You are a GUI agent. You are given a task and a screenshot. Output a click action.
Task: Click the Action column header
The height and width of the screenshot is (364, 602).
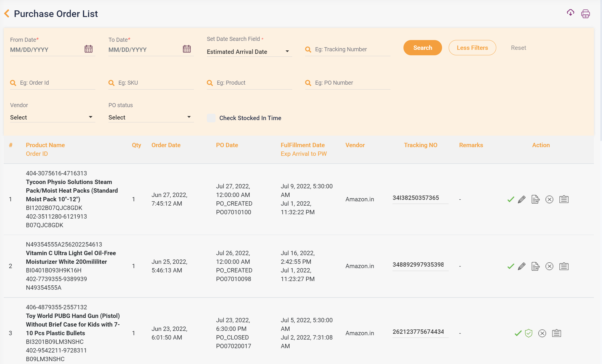[541, 145]
